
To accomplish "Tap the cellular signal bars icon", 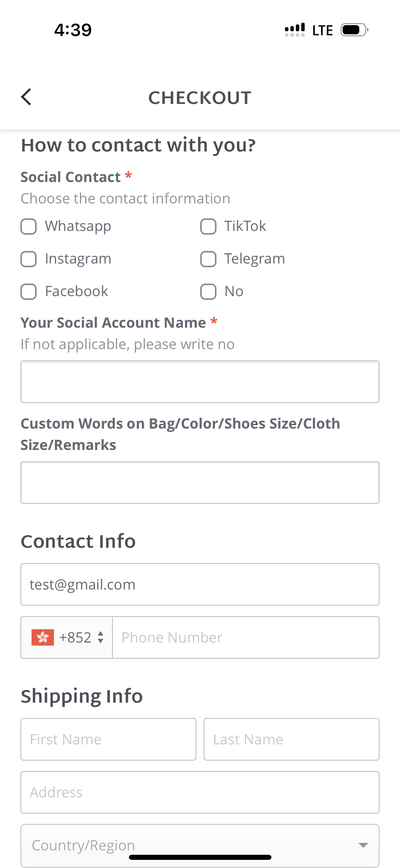I will [x=294, y=30].
